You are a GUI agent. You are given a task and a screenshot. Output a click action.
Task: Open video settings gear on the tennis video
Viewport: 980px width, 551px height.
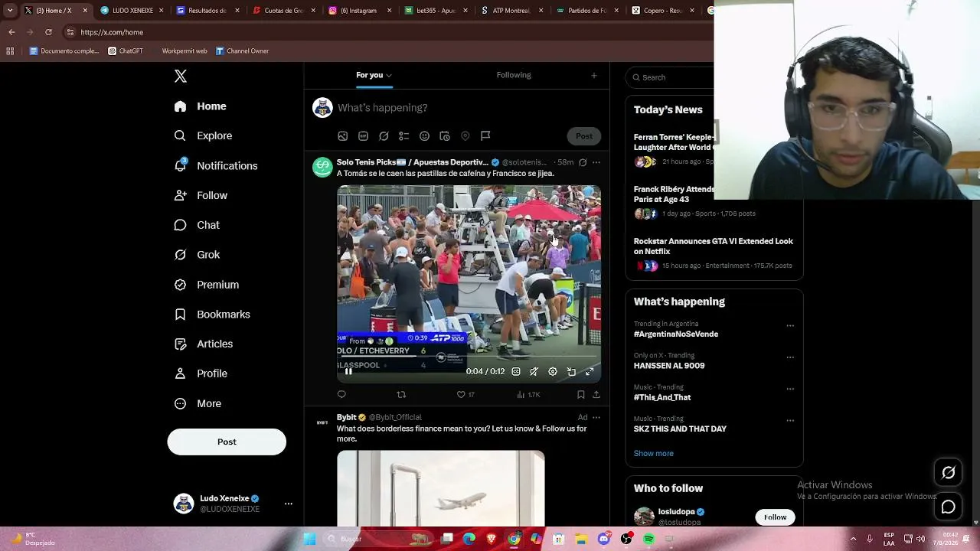click(x=553, y=372)
